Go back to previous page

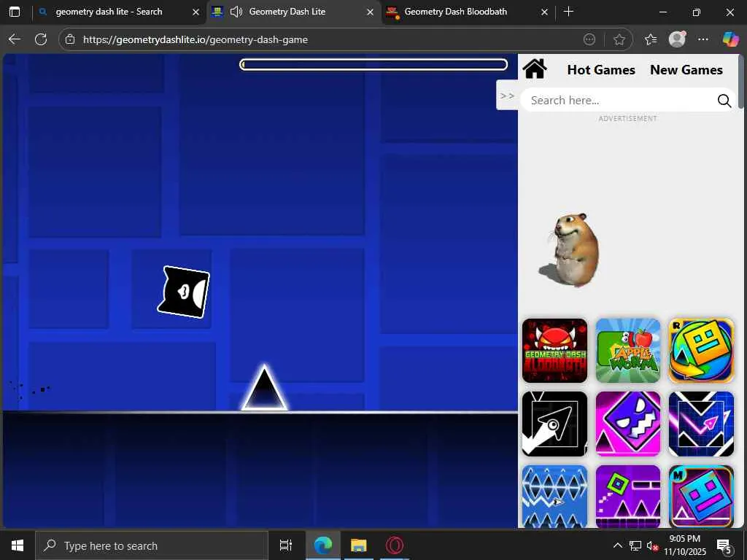15,39
